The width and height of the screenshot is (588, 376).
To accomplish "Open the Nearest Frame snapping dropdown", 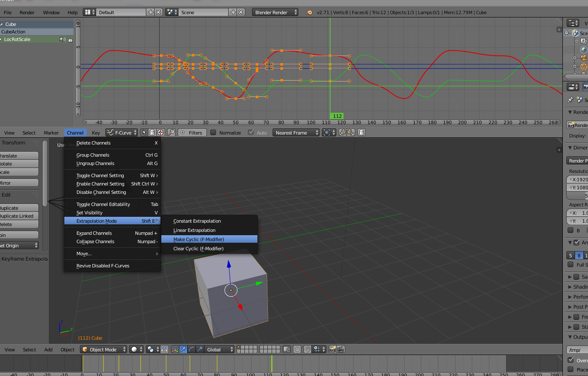I will point(296,133).
